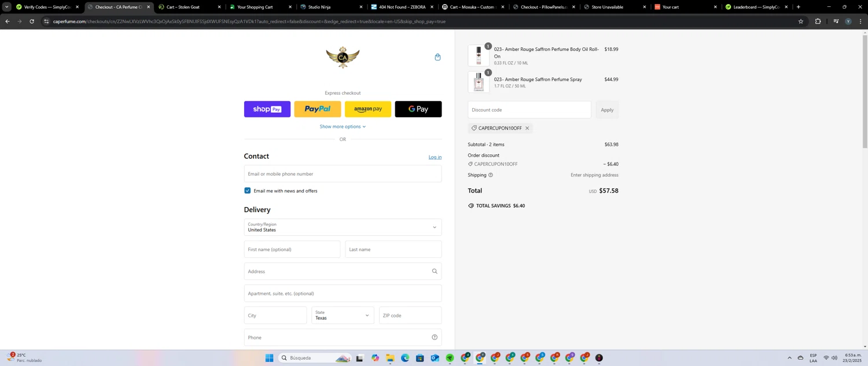868x366 pixels.
Task: Open tab search dropdown arrow
Action: coord(6,7)
